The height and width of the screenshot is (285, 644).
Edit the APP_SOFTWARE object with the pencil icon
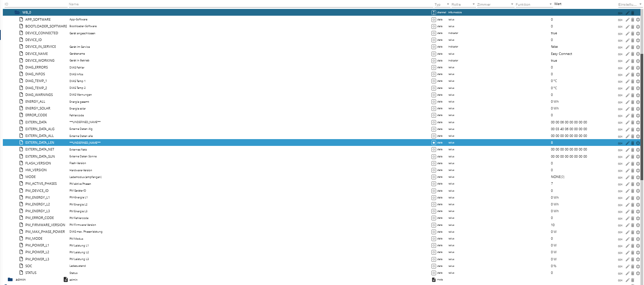pyautogui.click(x=627, y=20)
